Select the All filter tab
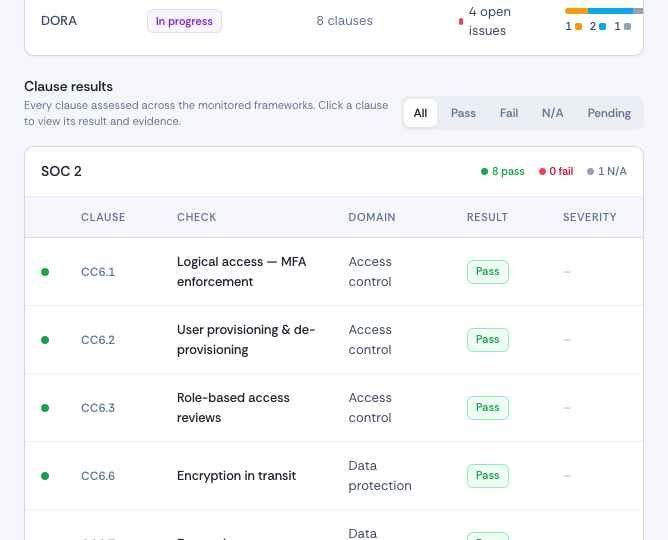 click(420, 113)
